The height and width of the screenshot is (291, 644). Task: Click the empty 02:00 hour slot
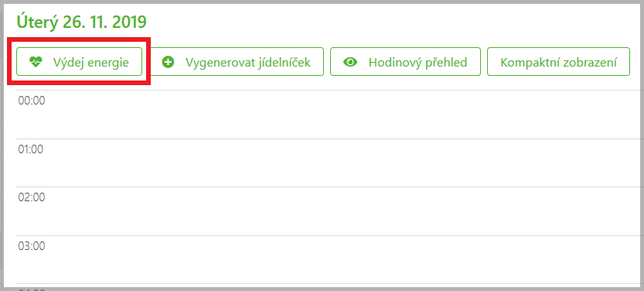coord(330,211)
